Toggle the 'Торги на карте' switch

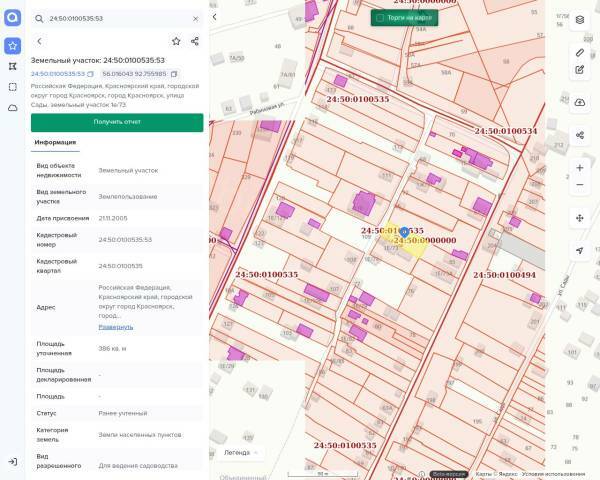[378, 18]
